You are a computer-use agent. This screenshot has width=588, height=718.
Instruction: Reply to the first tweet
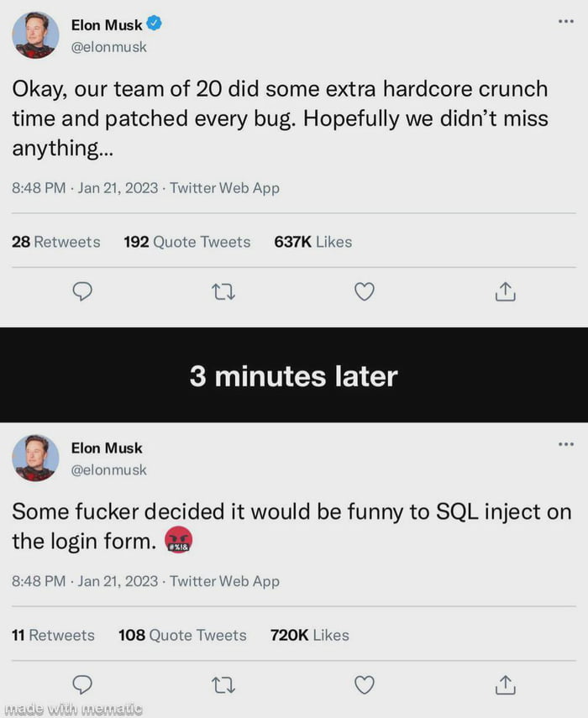(82, 291)
